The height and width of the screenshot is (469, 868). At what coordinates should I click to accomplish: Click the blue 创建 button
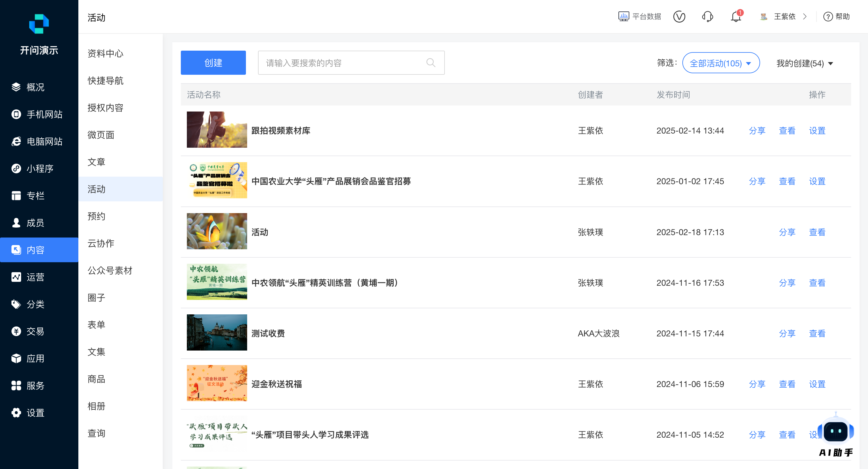pos(213,63)
